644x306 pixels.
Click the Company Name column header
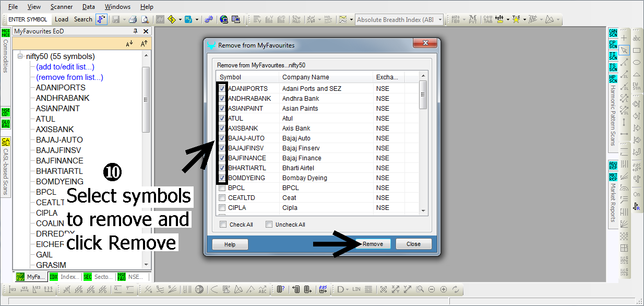326,77
